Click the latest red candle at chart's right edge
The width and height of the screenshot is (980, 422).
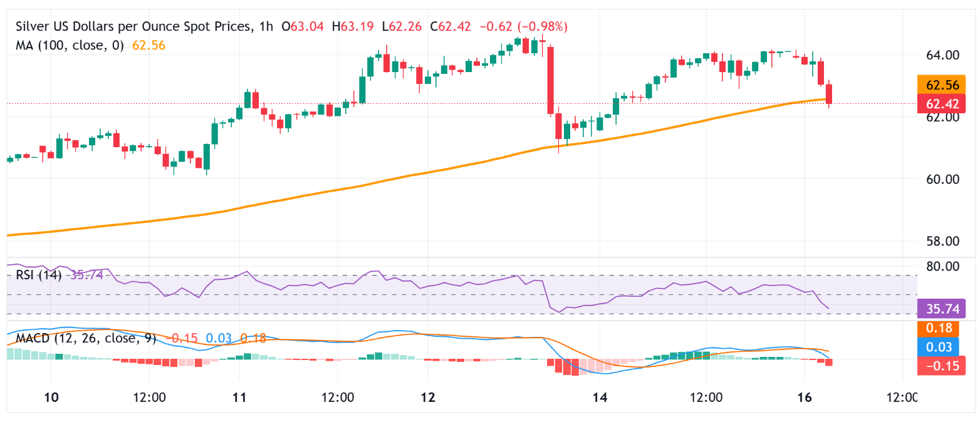pyautogui.click(x=829, y=94)
